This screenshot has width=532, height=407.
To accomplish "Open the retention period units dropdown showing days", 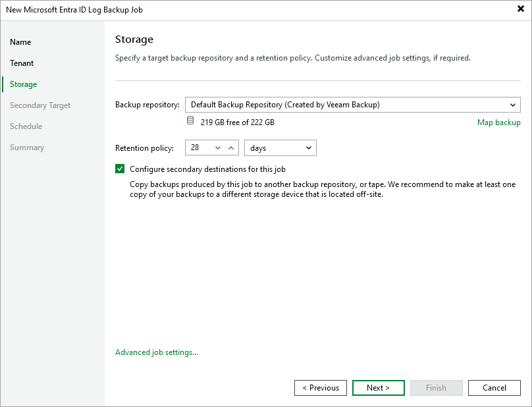I will pyautogui.click(x=308, y=148).
